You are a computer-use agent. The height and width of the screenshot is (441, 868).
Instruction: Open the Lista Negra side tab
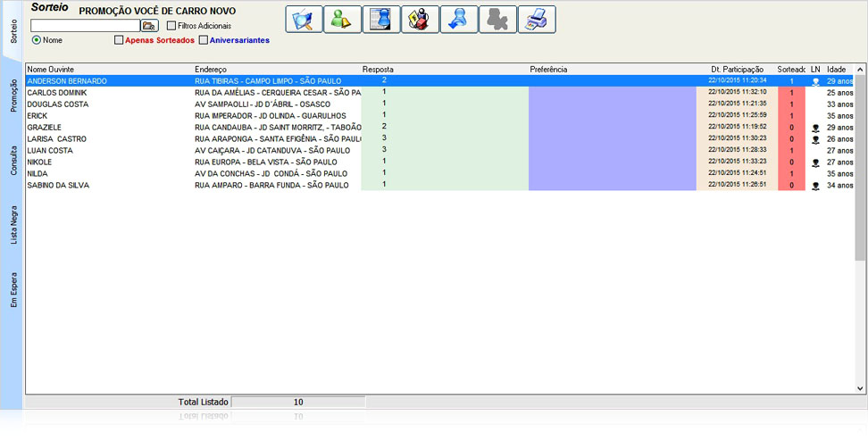(x=13, y=224)
